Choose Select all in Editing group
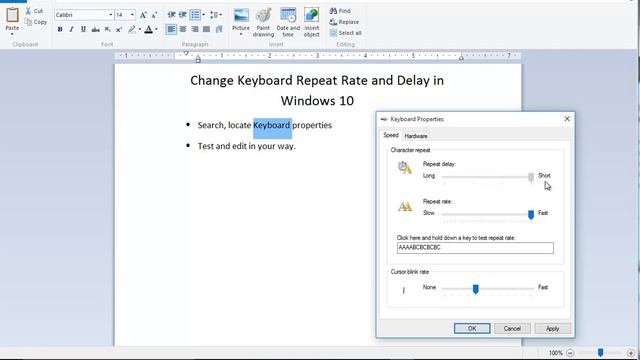Screen dimensions: 640x360 (x=345, y=33)
